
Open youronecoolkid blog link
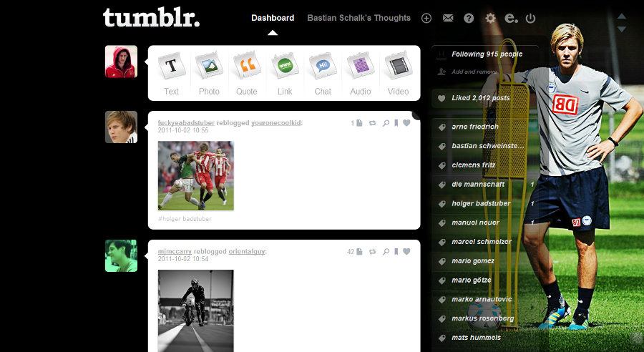click(276, 123)
